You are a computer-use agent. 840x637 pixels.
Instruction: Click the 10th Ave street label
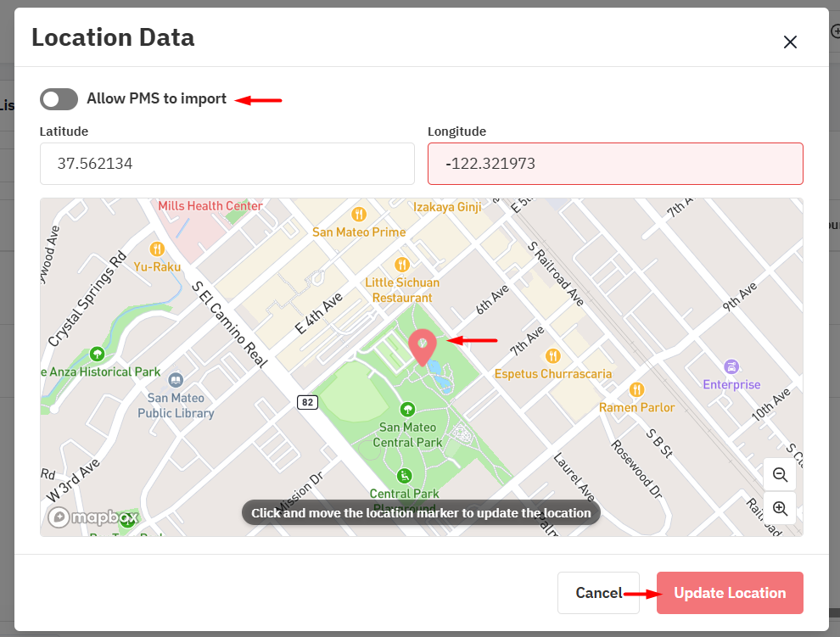point(771,404)
